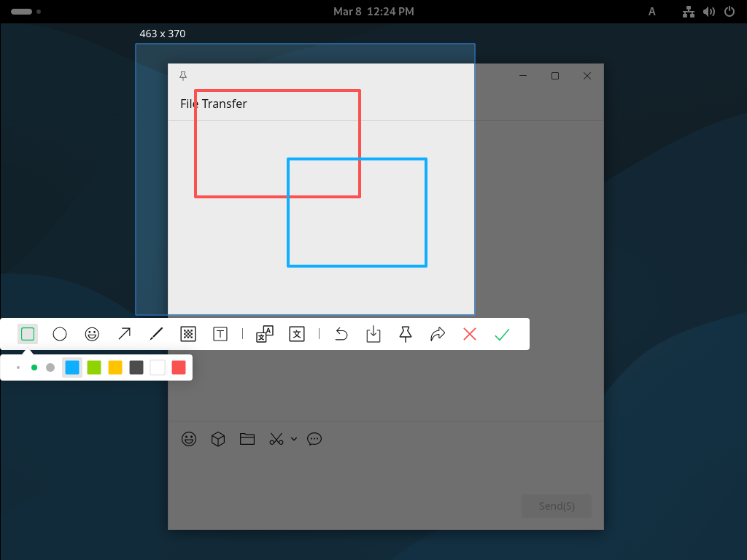Open the sticker emoji annotation tool
This screenshot has width=747, height=560.
[92, 334]
